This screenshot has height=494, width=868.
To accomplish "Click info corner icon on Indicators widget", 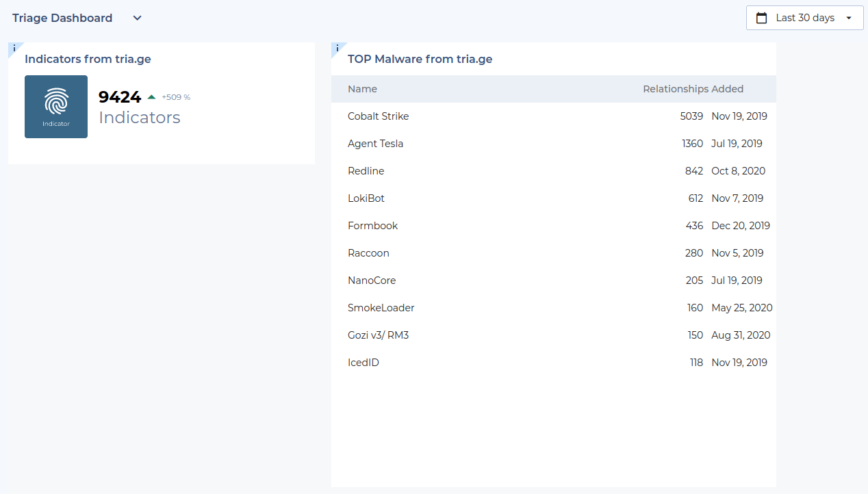I will coord(14,48).
